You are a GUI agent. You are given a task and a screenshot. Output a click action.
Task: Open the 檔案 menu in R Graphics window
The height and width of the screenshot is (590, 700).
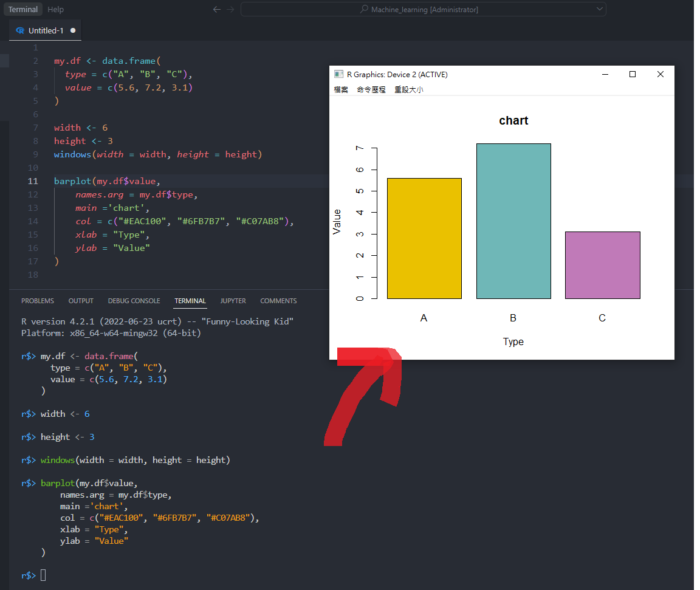(x=341, y=89)
